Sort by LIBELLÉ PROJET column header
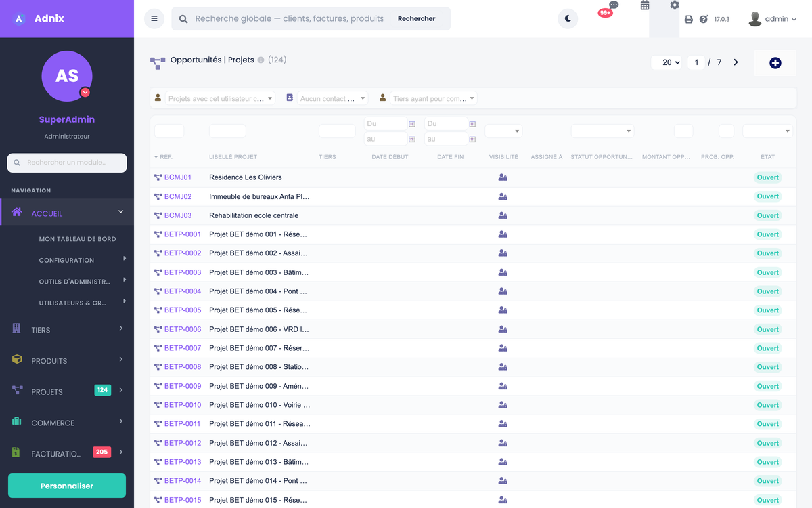The width and height of the screenshot is (812, 508). 233,157
